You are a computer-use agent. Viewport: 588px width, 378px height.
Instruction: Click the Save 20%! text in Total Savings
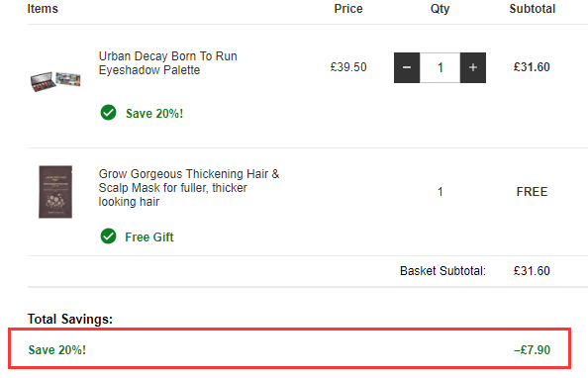click(x=57, y=350)
